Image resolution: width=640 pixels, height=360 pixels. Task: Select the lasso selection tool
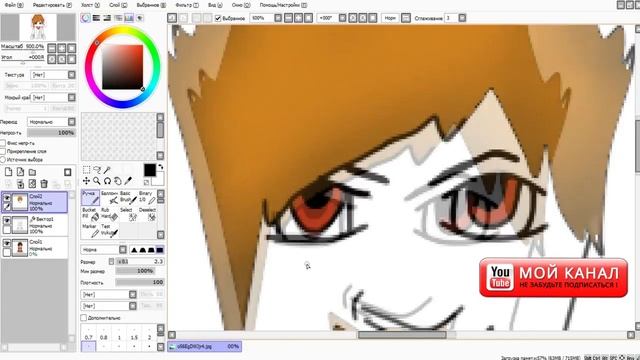pos(97,170)
